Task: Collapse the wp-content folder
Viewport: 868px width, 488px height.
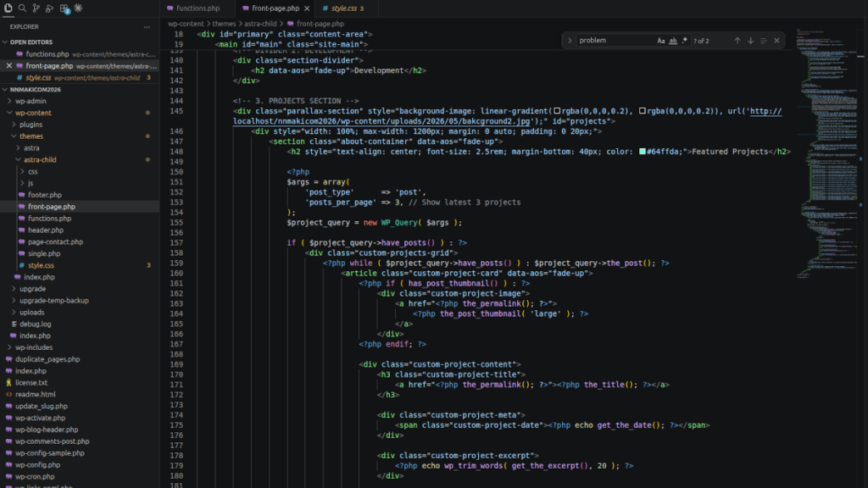Action: pyautogui.click(x=33, y=113)
